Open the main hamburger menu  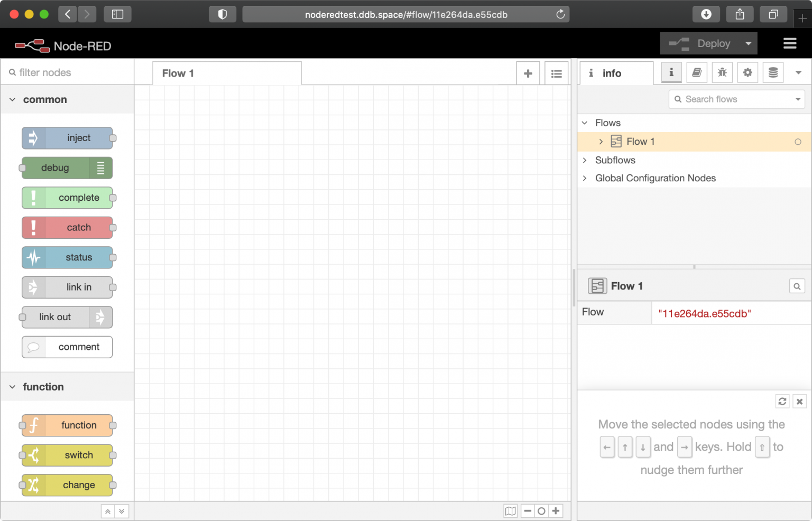[790, 43]
